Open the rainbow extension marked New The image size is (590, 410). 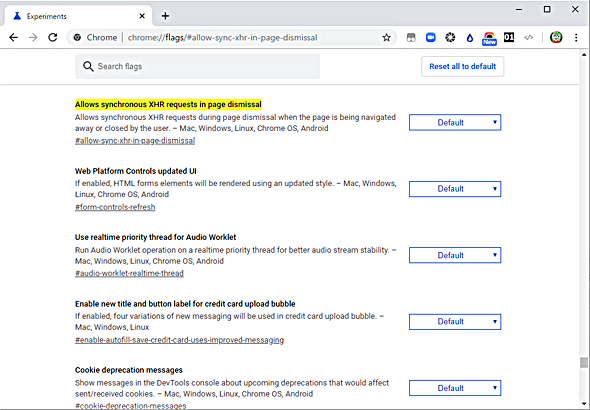(489, 38)
